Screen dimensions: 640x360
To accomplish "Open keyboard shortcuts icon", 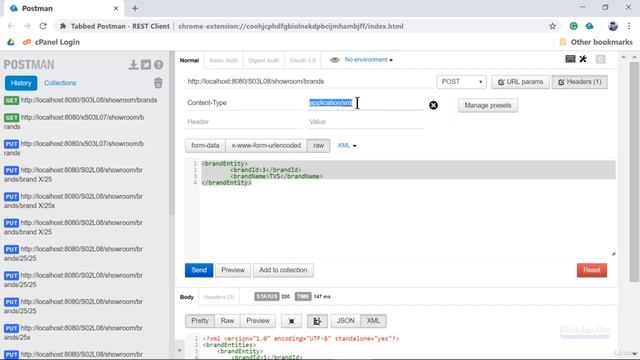I will pyautogui.click(x=570, y=59).
